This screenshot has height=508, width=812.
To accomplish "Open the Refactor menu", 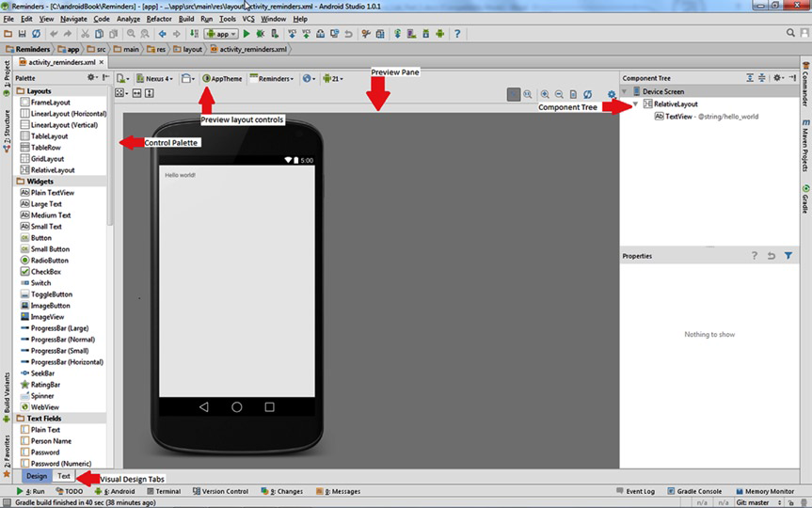I will point(158,19).
